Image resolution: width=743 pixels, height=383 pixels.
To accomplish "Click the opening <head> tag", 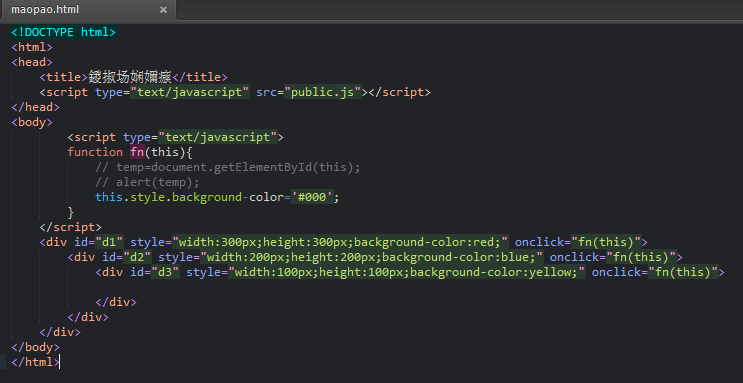I will click(x=32, y=62).
